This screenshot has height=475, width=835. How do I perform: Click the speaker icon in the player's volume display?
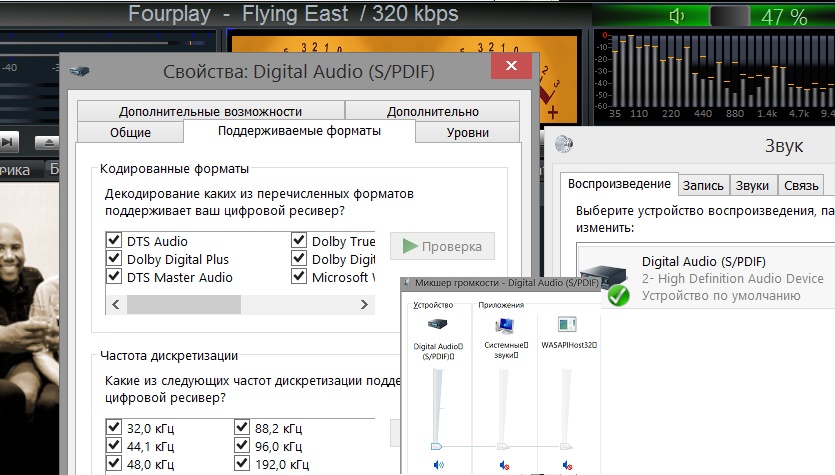pyautogui.click(x=677, y=16)
